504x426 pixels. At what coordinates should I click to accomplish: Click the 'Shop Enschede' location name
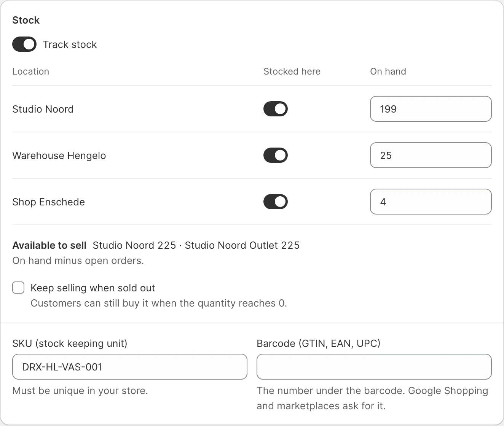click(48, 202)
